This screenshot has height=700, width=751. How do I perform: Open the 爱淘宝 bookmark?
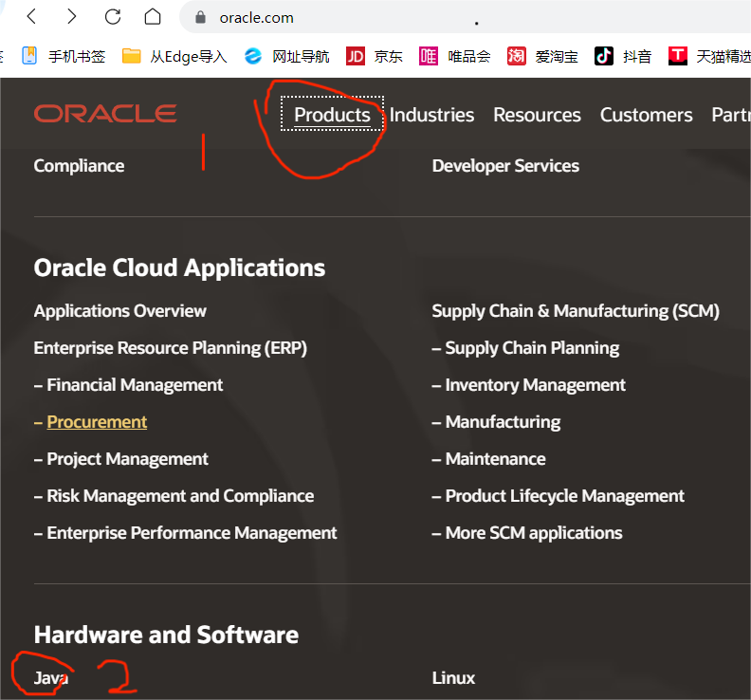point(542,57)
